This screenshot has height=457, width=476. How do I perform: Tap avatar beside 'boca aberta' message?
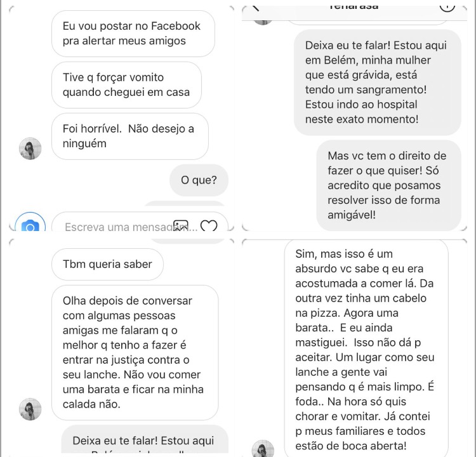(263, 449)
